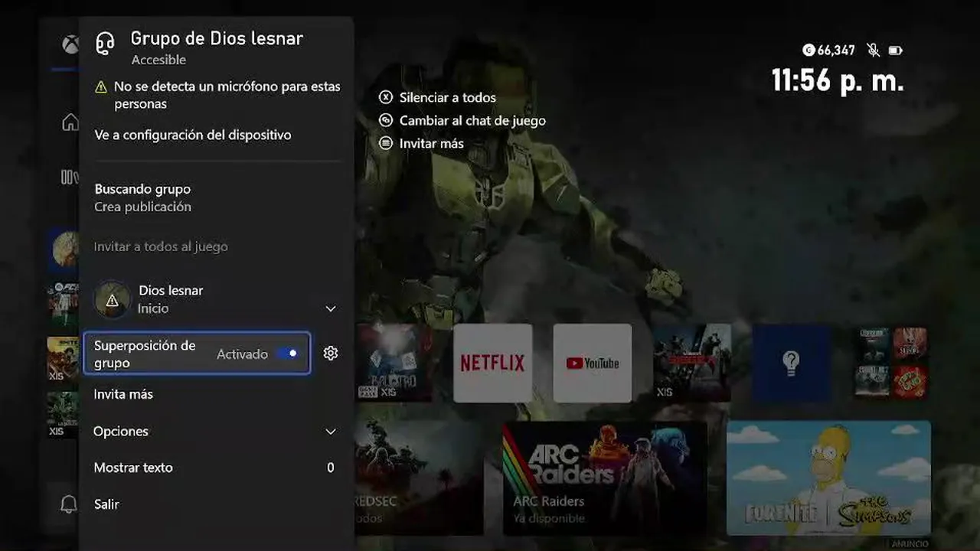
Task: Expand the Dios lesnar member chevron
Action: click(331, 308)
